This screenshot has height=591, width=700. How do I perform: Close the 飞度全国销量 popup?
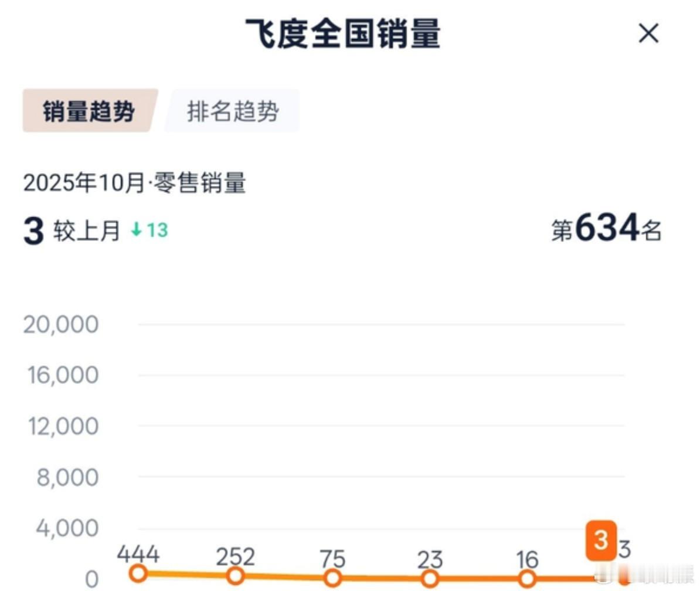(x=648, y=34)
